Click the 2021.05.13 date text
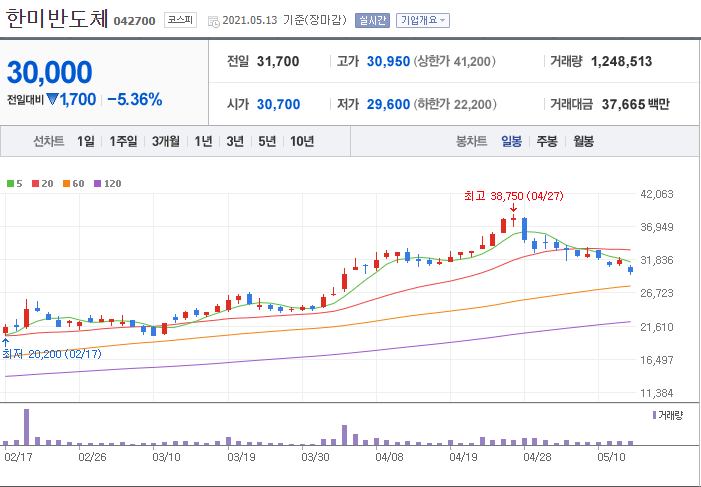 (x=250, y=21)
